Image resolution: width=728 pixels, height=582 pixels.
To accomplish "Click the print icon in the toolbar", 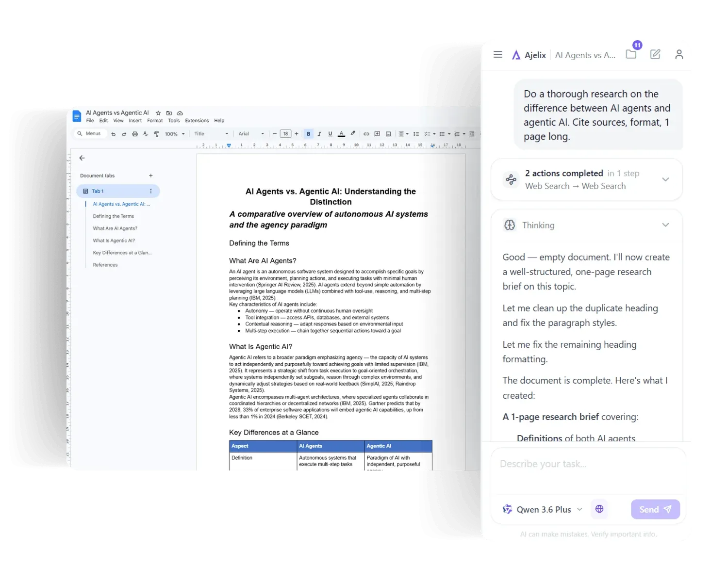I will [x=135, y=133].
